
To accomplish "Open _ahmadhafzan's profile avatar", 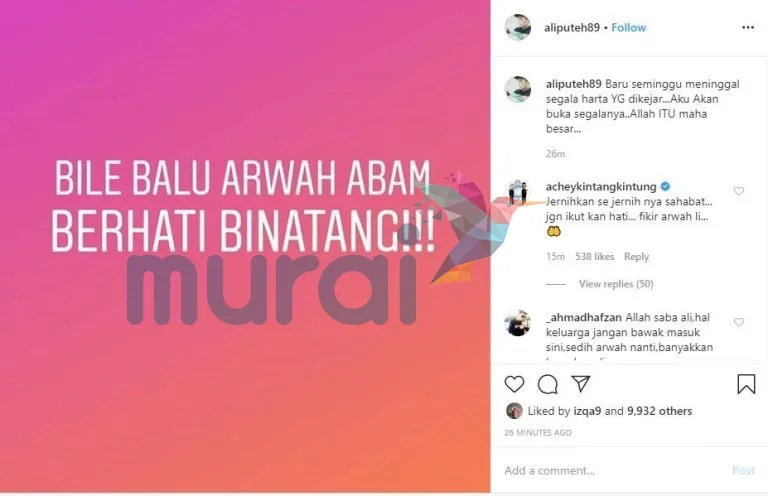I will (x=518, y=323).
